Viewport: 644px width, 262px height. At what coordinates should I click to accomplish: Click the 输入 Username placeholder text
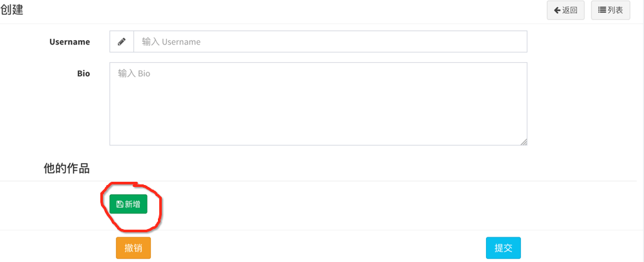172,42
